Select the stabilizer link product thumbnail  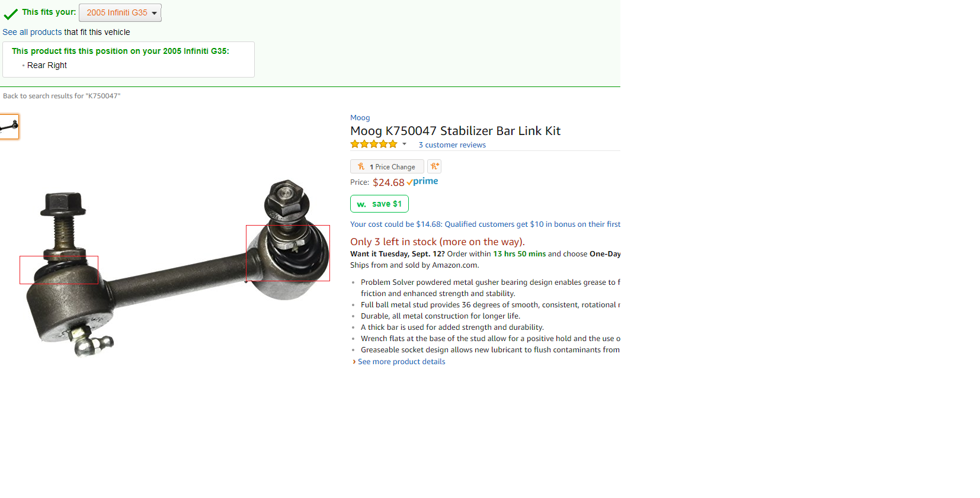(9, 126)
